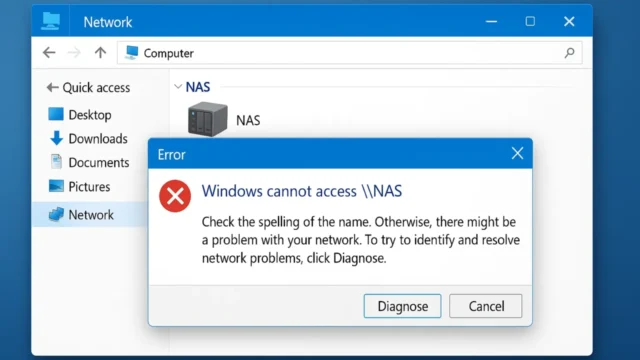Click the Desktop folder icon in sidebar

[56, 114]
